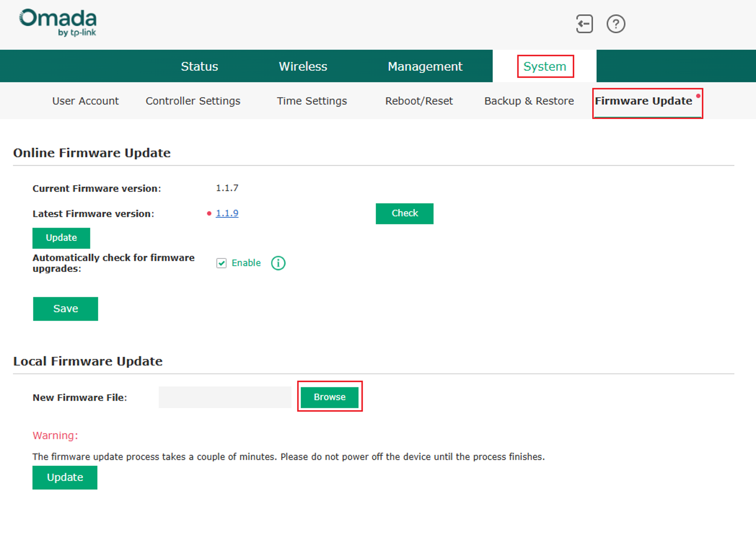The image size is (756, 540).
Task: Open Backup & Restore page
Action: [x=529, y=101]
